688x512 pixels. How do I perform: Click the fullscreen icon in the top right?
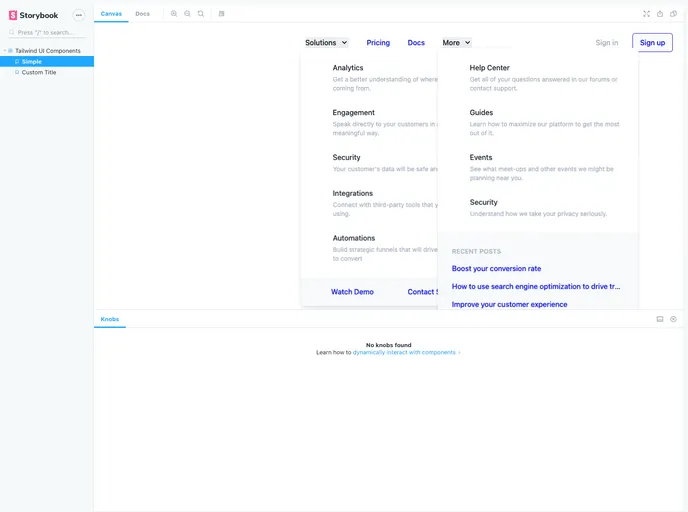click(x=646, y=14)
